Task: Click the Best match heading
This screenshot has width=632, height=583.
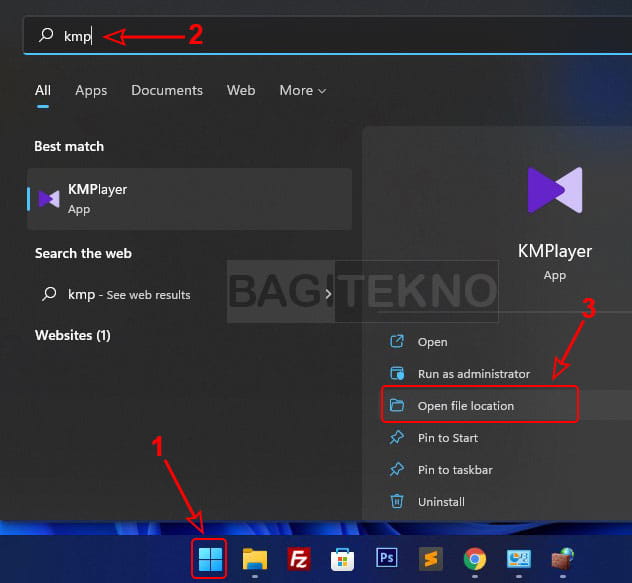Action: click(x=69, y=146)
